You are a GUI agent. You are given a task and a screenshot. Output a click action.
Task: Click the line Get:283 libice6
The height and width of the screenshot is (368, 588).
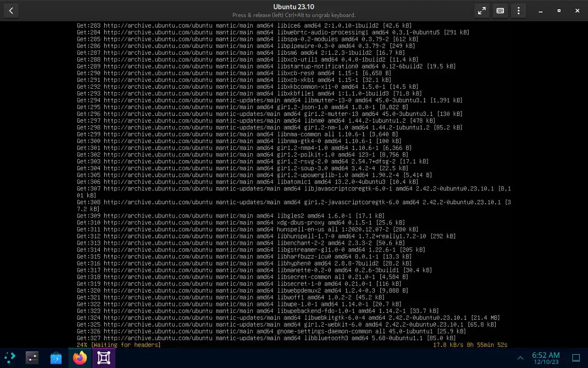(x=244, y=25)
